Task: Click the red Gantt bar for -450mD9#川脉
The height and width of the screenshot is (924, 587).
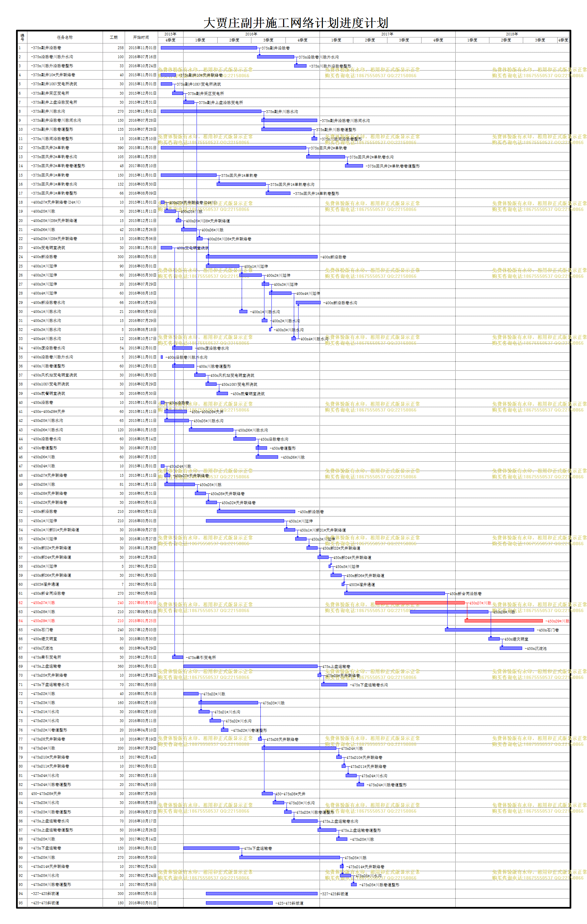Action: click(504, 621)
